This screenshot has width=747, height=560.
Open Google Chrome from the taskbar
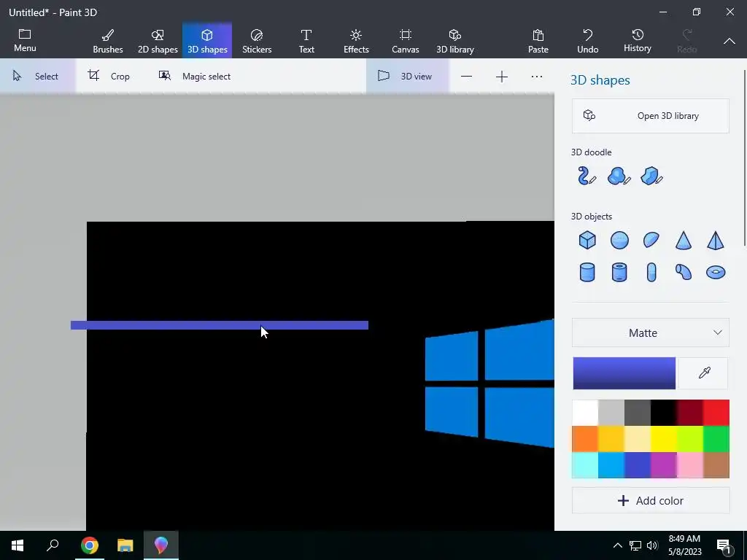click(x=89, y=545)
